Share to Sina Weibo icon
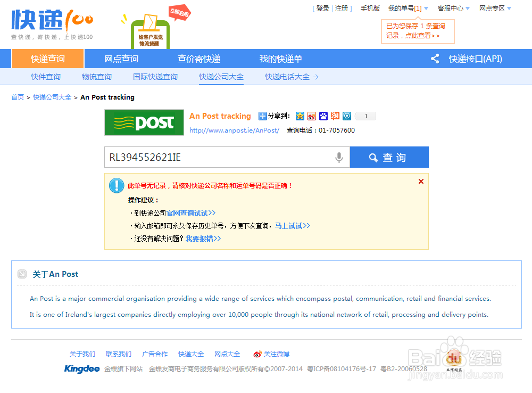Image resolution: width=532 pixels, height=393 pixels. pos(311,116)
